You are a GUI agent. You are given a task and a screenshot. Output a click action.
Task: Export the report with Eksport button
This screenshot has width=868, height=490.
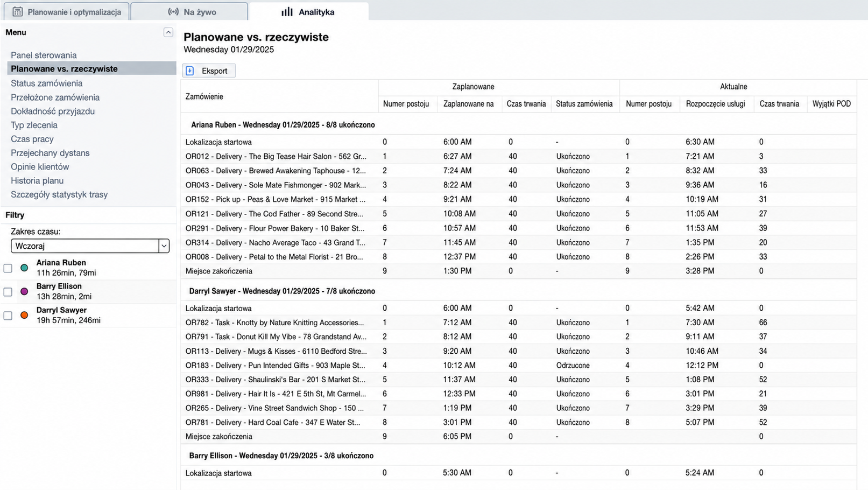pos(209,71)
